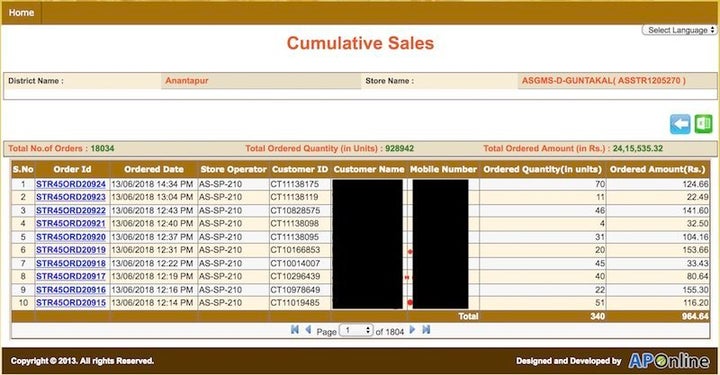Image resolution: width=720 pixels, height=375 pixels.
Task: Click the Order Id column header
Action: click(72, 169)
